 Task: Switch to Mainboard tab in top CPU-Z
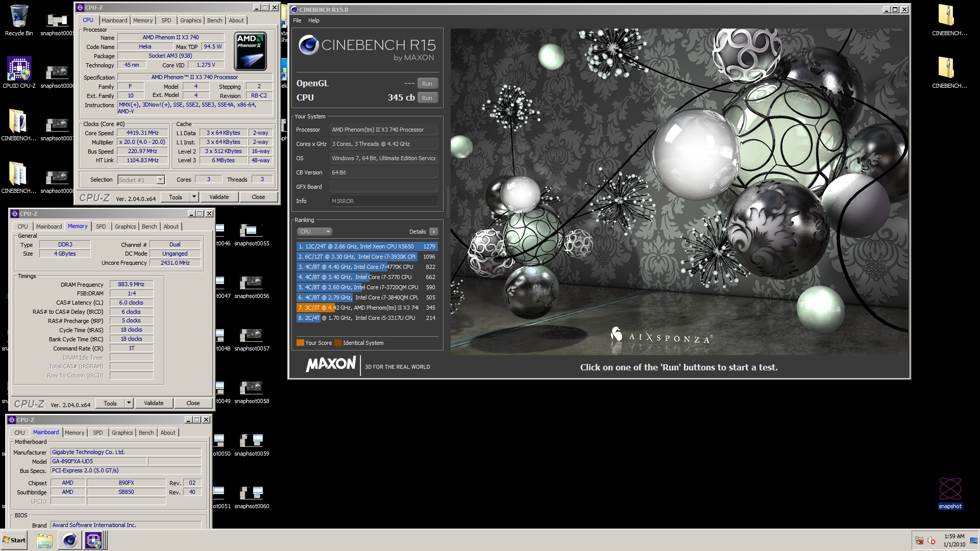click(114, 20)
